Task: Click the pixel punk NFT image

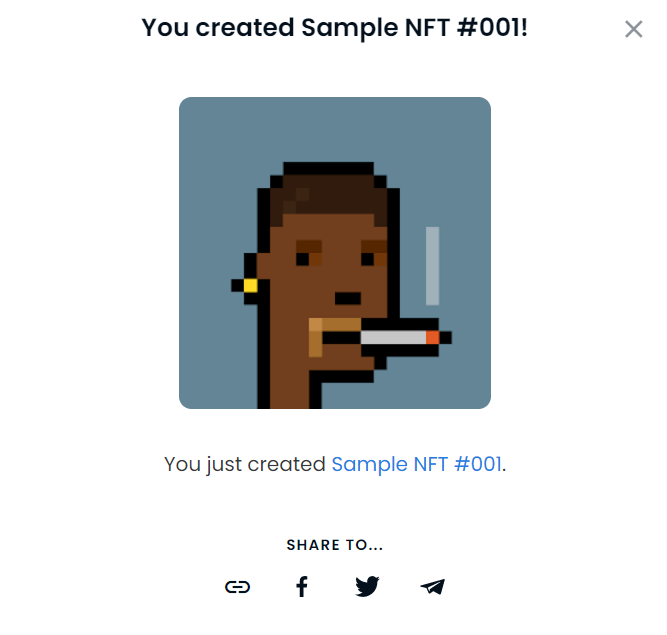Action: [335, 253]
